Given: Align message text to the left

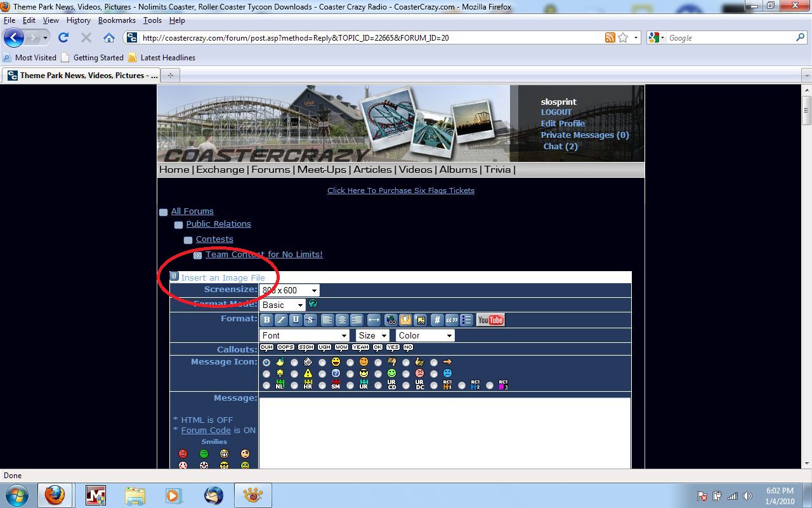Looking at the screenshot, I should point(327,320).
